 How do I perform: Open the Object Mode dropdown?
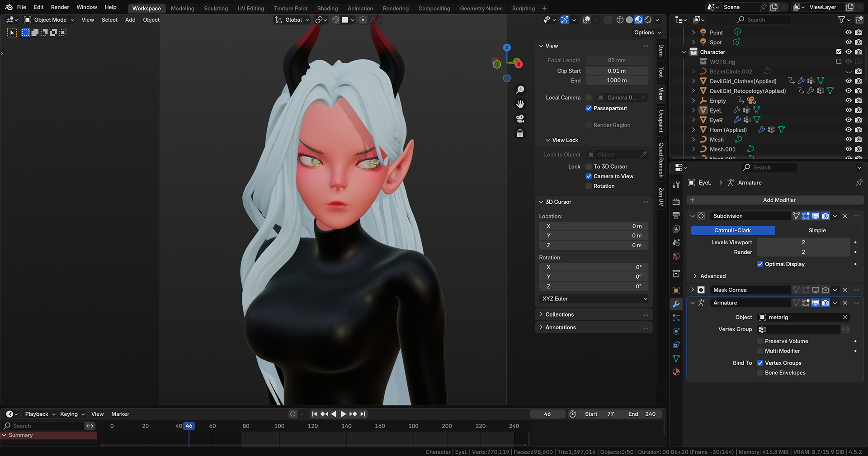(49, 20)
